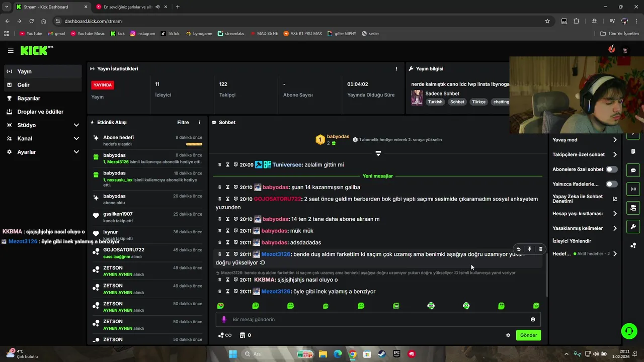Delete the hovered Mezot3126 message

click(540, 249)
